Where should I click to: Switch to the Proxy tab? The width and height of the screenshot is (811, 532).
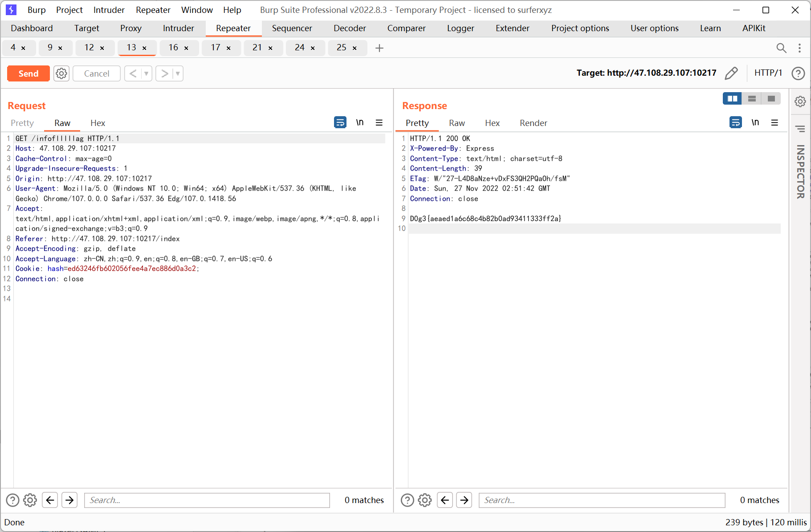[131, 28]
